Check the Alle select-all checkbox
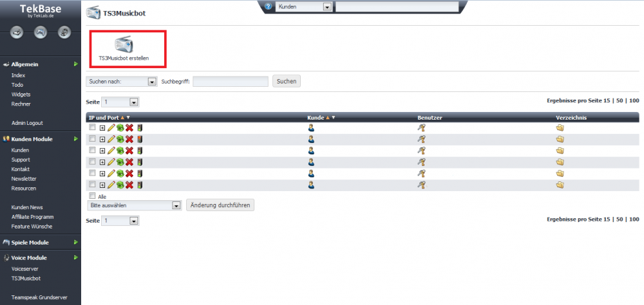This screenshot has width=644, height=305. (x=92, y=196)
